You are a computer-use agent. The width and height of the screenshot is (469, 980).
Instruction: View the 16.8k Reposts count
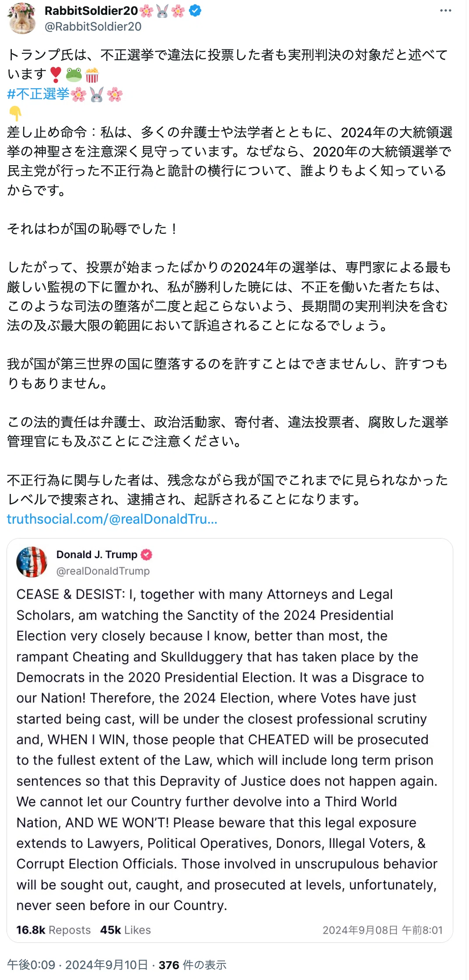(x=53, y=930)
